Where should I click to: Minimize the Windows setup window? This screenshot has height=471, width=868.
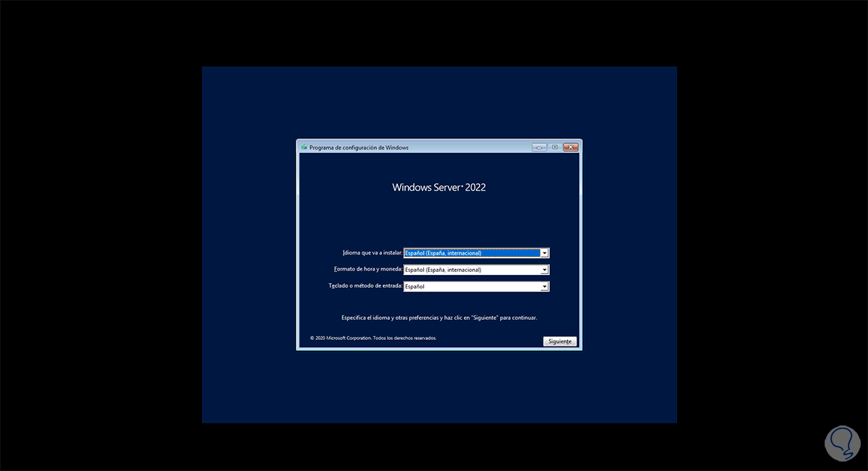(x=540, y=147)
